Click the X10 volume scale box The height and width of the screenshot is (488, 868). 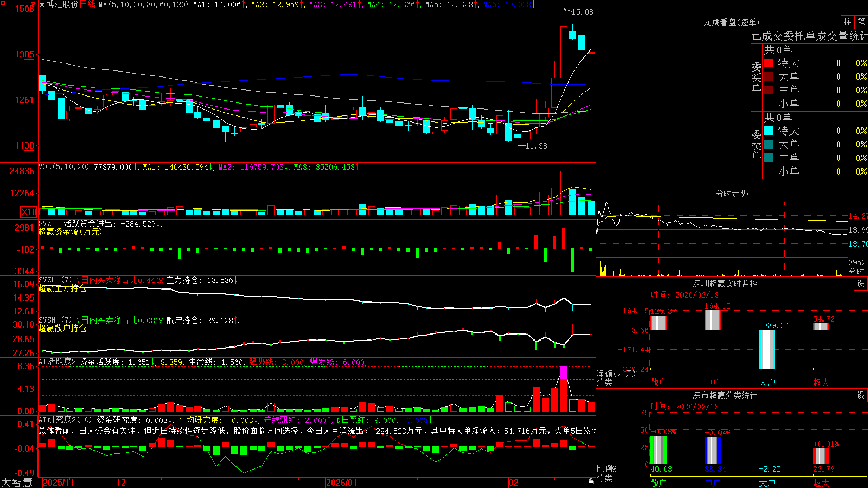click(29, 212)
